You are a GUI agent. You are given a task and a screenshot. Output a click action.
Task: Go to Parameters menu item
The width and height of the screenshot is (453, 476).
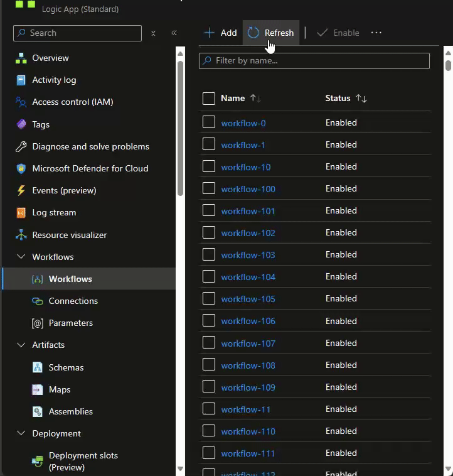[71, 323]
